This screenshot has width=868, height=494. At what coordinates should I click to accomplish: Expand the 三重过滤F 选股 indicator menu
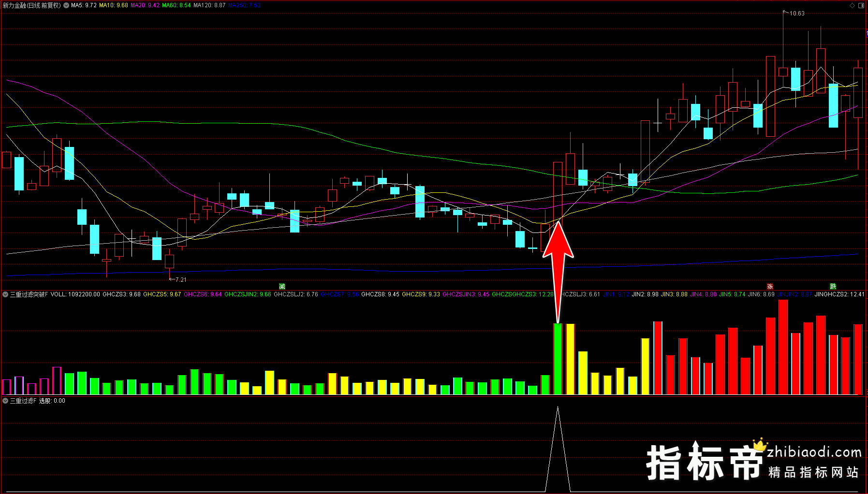tap(5, 401)
